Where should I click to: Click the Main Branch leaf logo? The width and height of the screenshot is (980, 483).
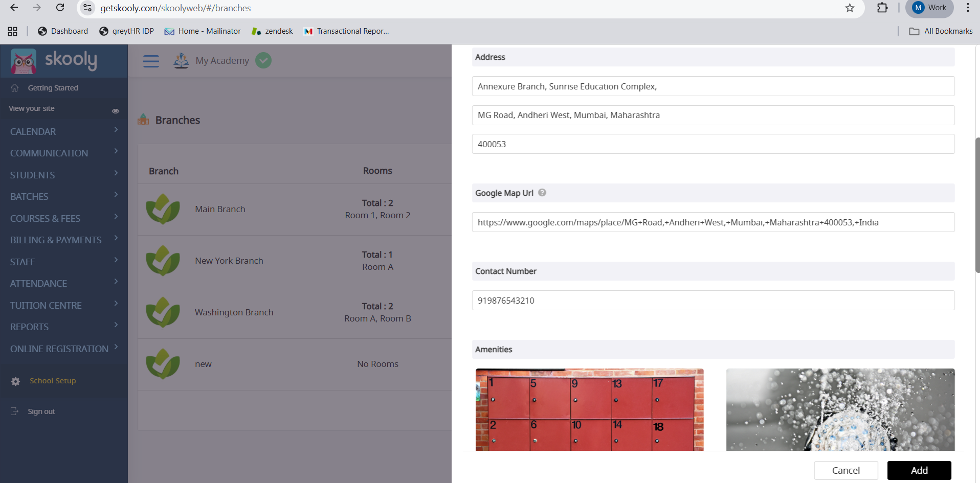point(163,209)
